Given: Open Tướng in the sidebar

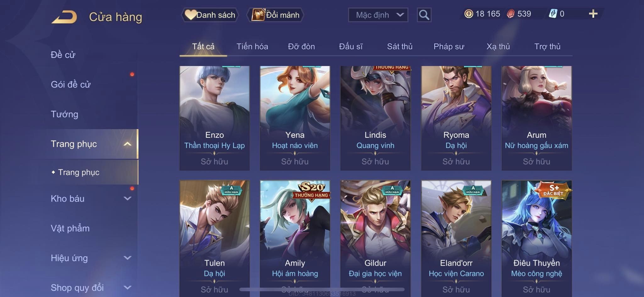Looking at the screenshot, I should pos(64,114).
